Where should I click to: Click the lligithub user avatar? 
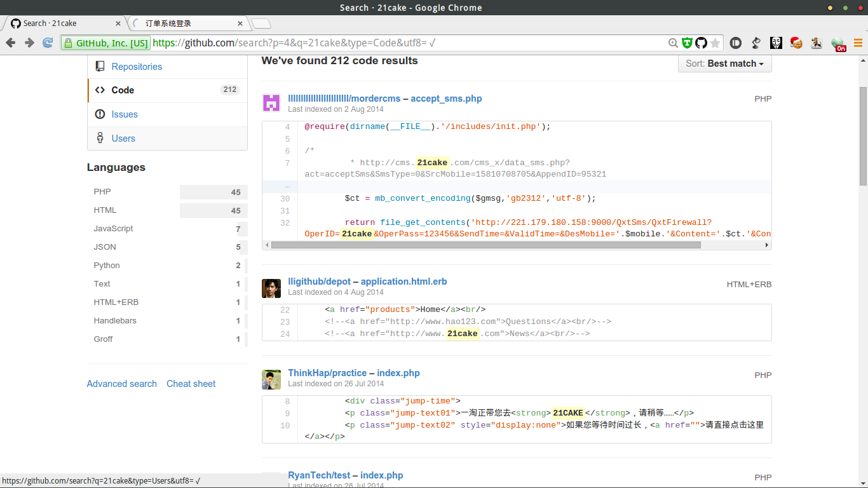pos(271,288)
